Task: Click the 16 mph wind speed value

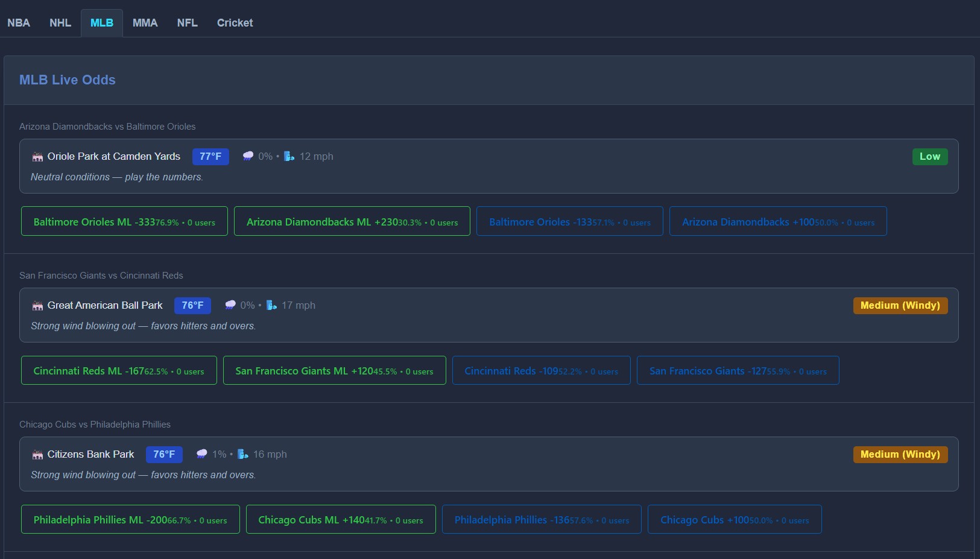Action: (x=270, y=454)
